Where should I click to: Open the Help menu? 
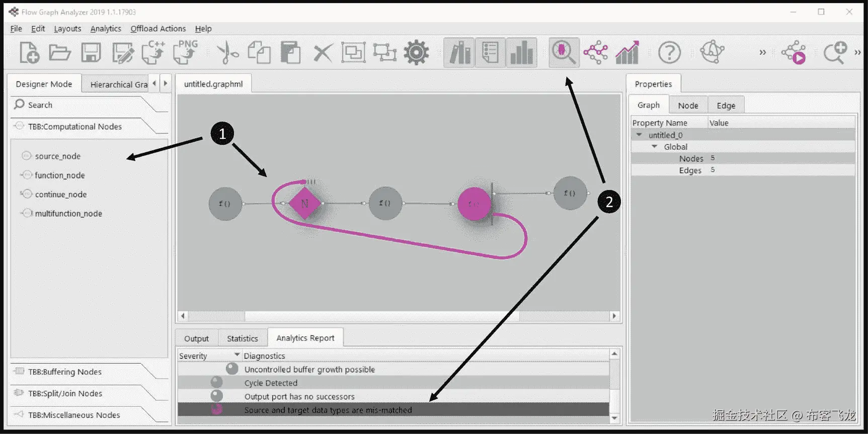203,29
